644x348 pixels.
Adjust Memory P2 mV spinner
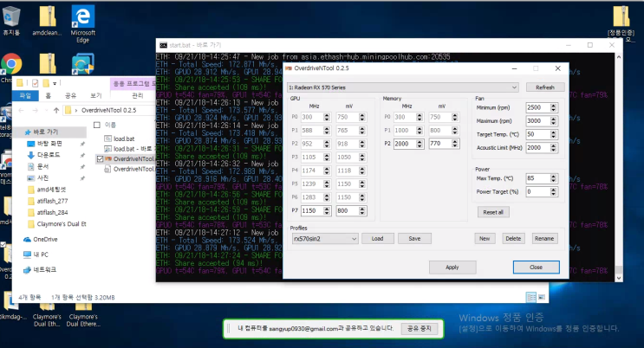(x=455, y=144)
